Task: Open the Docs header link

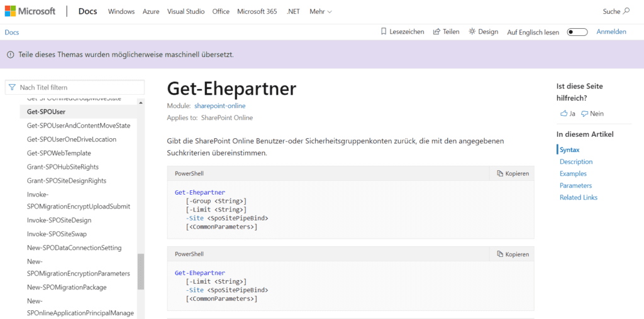Action: [x=88, y=11]
